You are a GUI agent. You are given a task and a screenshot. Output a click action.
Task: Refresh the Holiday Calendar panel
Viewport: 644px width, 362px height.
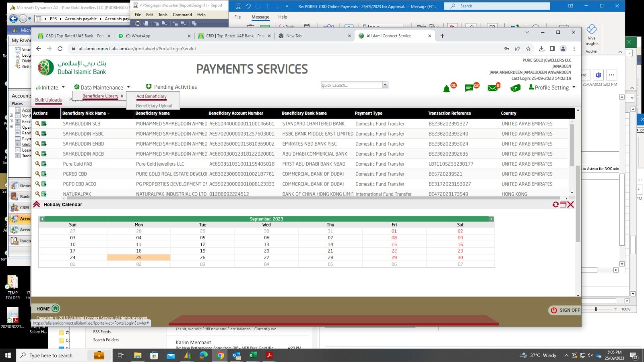tap(555, 204)
